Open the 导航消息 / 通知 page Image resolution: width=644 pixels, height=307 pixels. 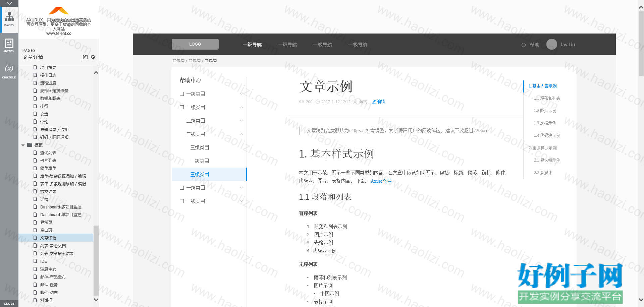click(x=54, y=130)
